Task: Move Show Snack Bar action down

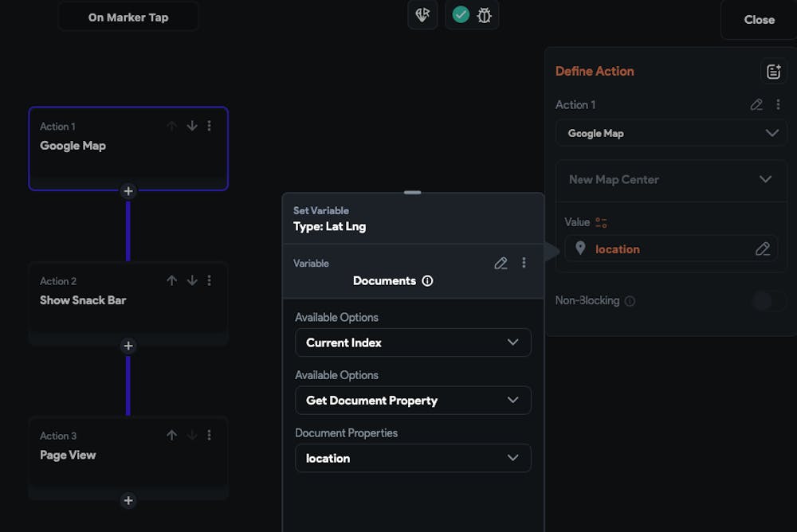Action: coord(192,280)
